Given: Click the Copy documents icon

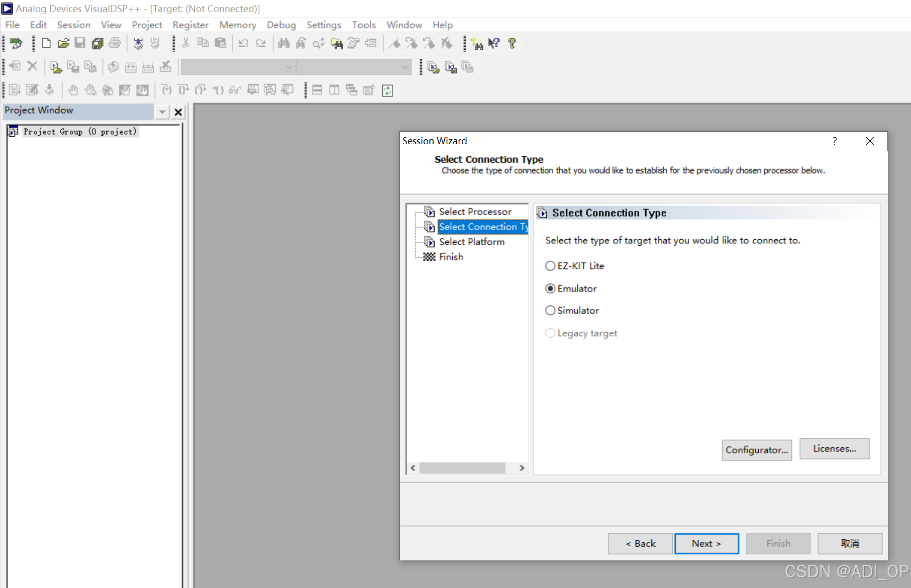Looking at the screenshot, I should coord(203,43).
